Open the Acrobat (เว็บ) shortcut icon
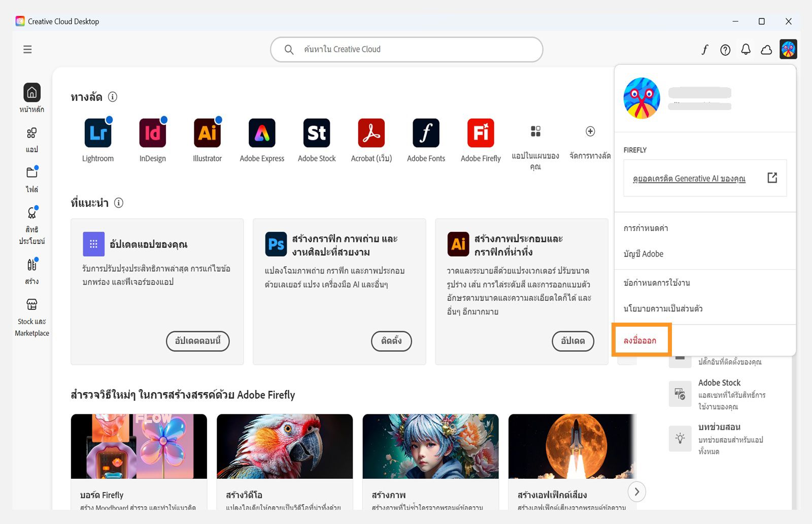This screenshot has height=524, width=812. click(x=371, y=133)
